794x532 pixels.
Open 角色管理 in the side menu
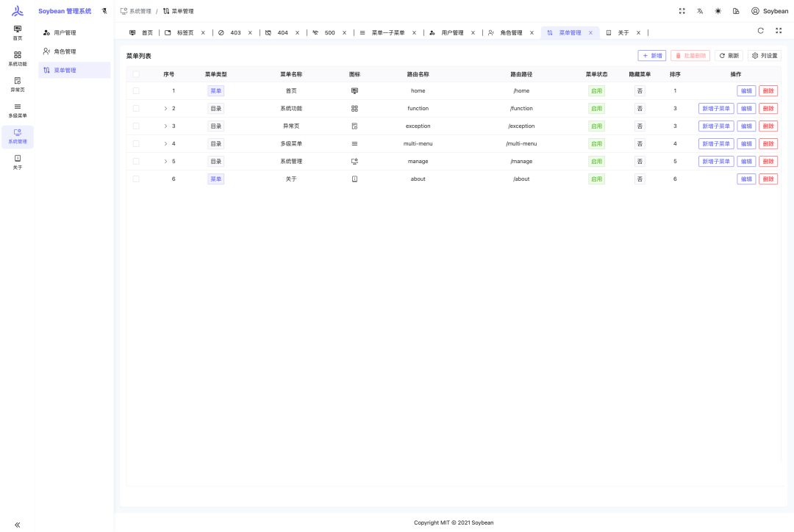(x=65, y=51)
